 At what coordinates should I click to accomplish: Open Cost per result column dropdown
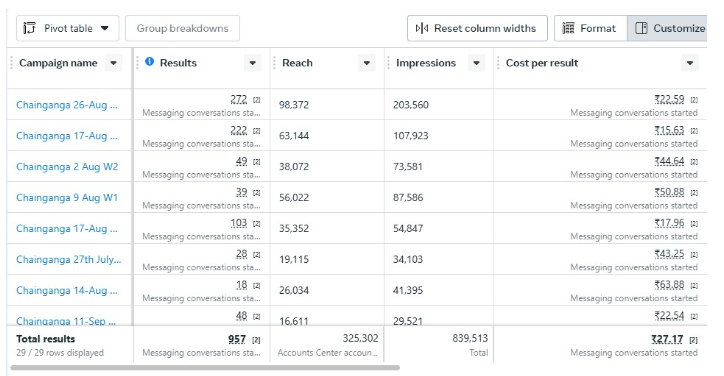pyautogui.click(x=690, y=63)
